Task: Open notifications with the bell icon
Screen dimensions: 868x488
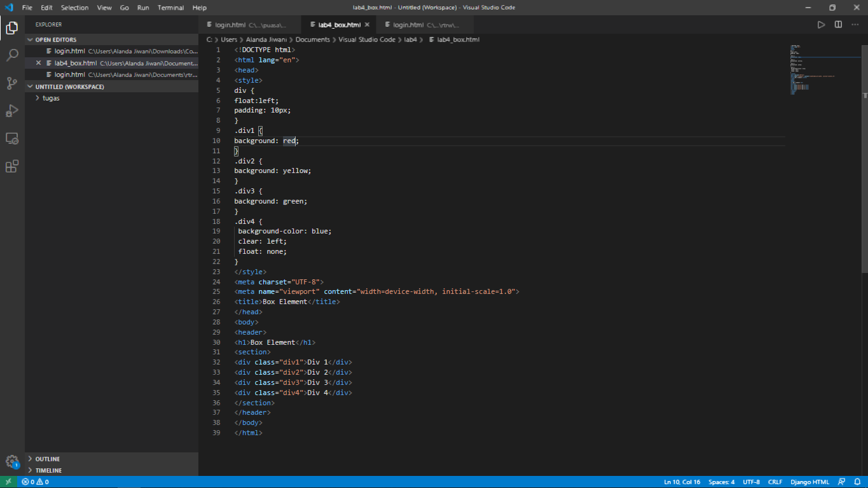Action: point(857,482)
